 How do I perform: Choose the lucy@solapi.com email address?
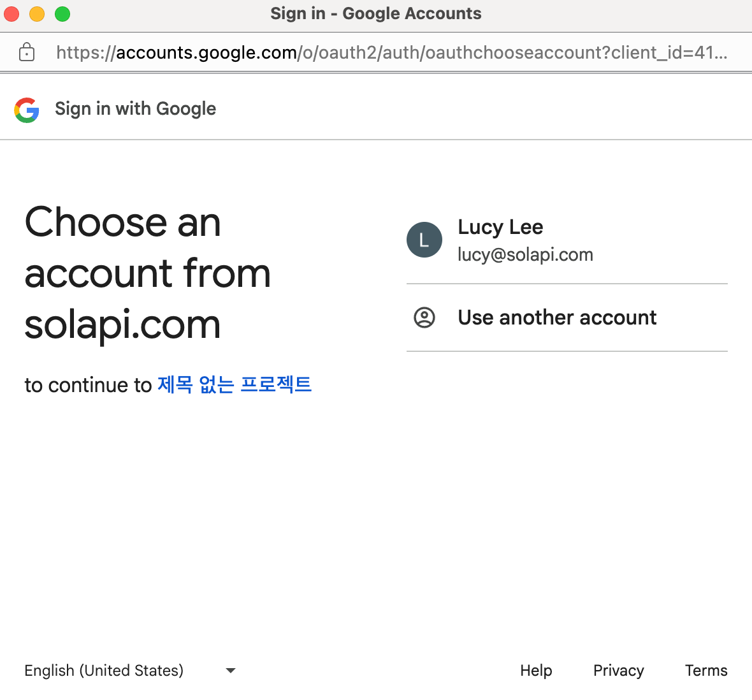click(x=525, y=255)
